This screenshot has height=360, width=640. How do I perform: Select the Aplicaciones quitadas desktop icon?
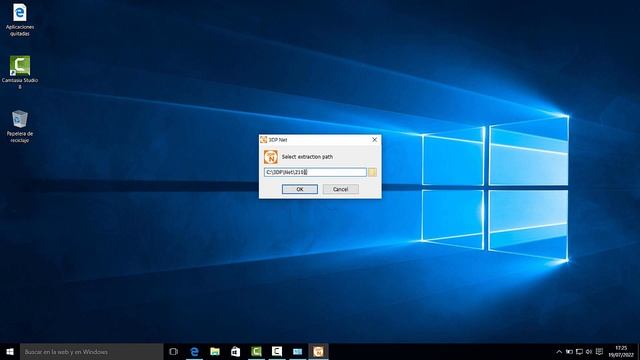point(20,20)
